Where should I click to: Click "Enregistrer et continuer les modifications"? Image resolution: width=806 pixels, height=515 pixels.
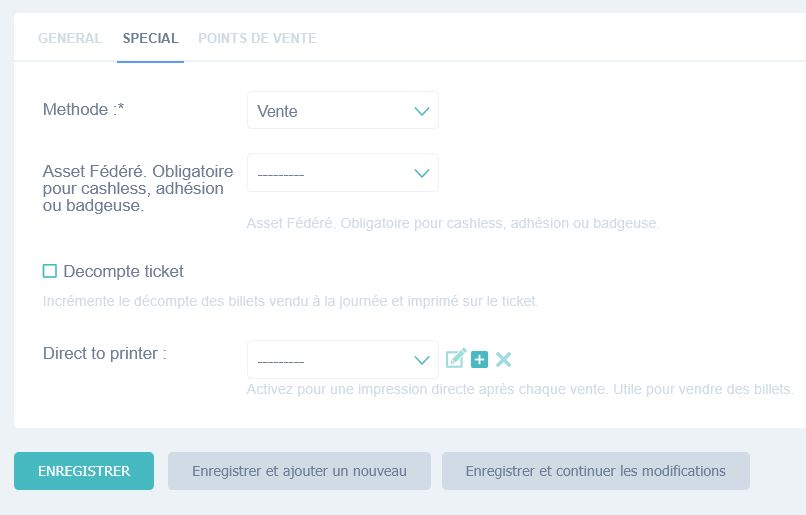[x=595, y=471]
